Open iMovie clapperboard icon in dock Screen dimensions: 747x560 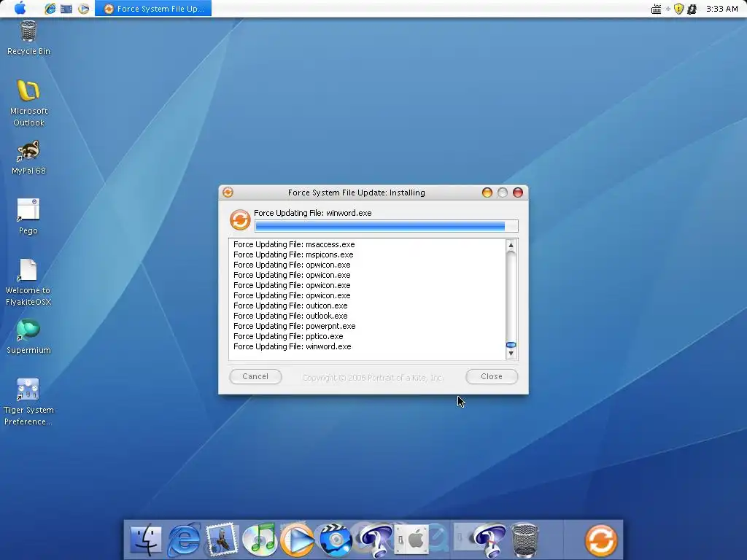pos(336,540)
